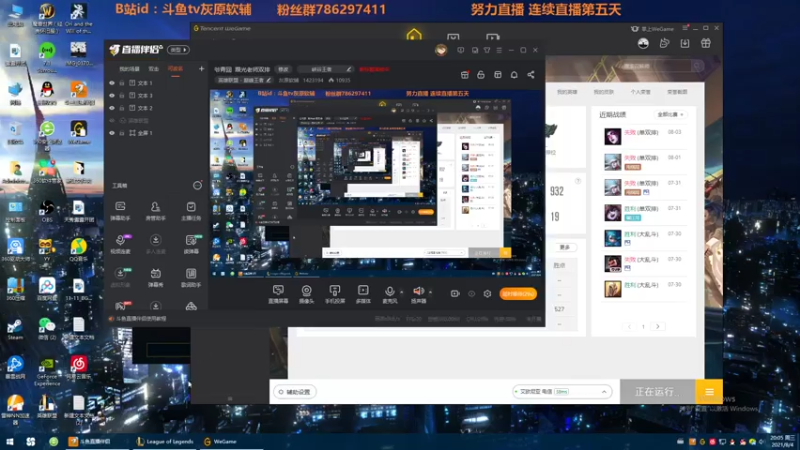Image resolution: width=800 pixels, height=450 pixels.
Task: Open Windows Start menu
Action: [10, 442]
